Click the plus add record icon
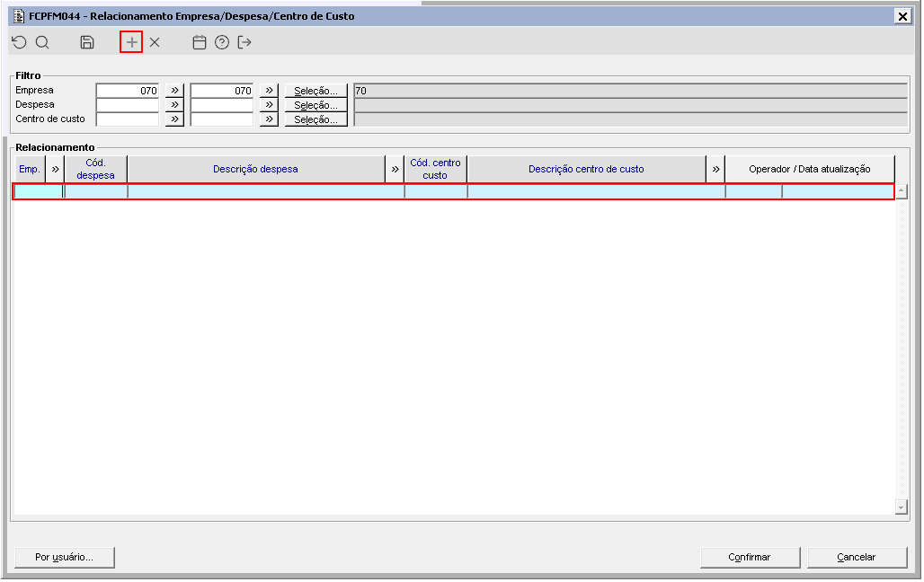The height and width of the screenshot is (582, 924). point(131,42)
